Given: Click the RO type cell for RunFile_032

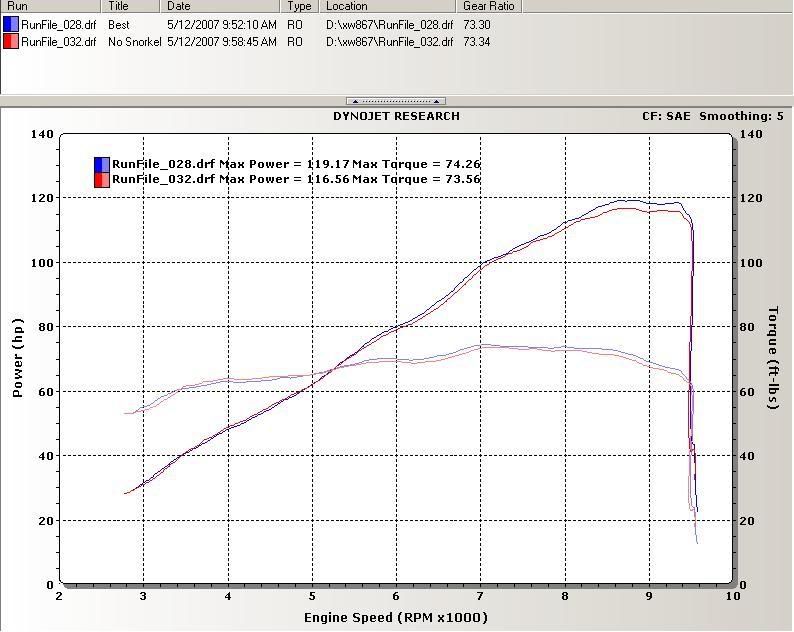Looking at the screenshot, I should [295, 42].
